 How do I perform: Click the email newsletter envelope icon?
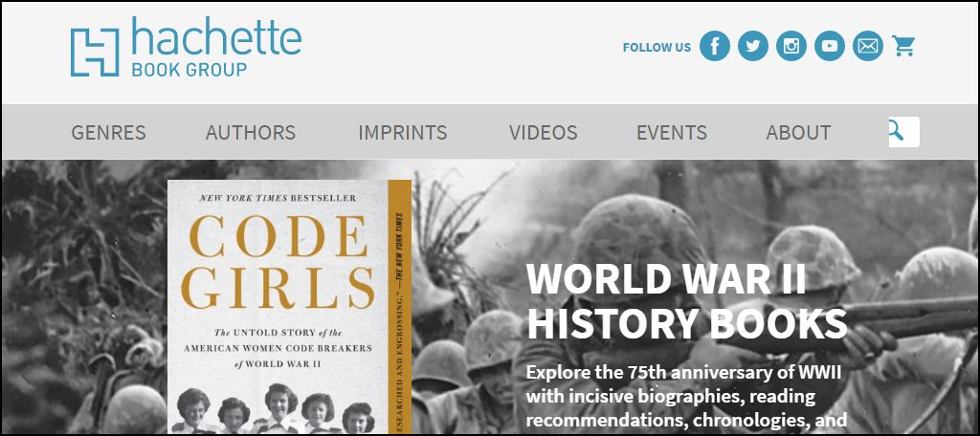tap(868, 46)
